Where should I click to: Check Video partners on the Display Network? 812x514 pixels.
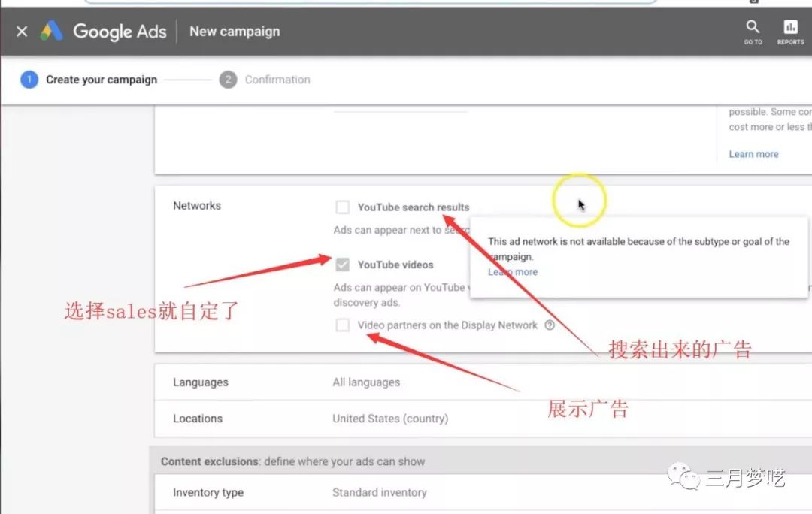(x=343, y=325)
